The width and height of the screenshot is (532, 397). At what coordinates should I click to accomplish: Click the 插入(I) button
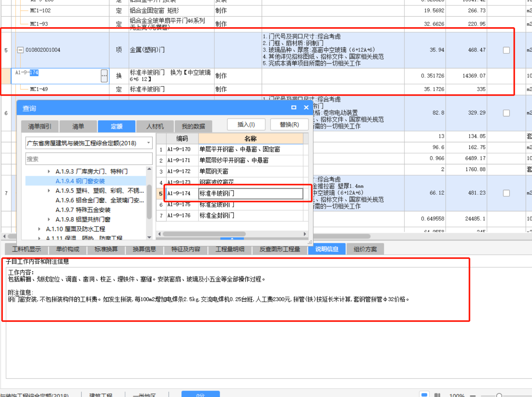pyautogui.click(x=246, y=124)
